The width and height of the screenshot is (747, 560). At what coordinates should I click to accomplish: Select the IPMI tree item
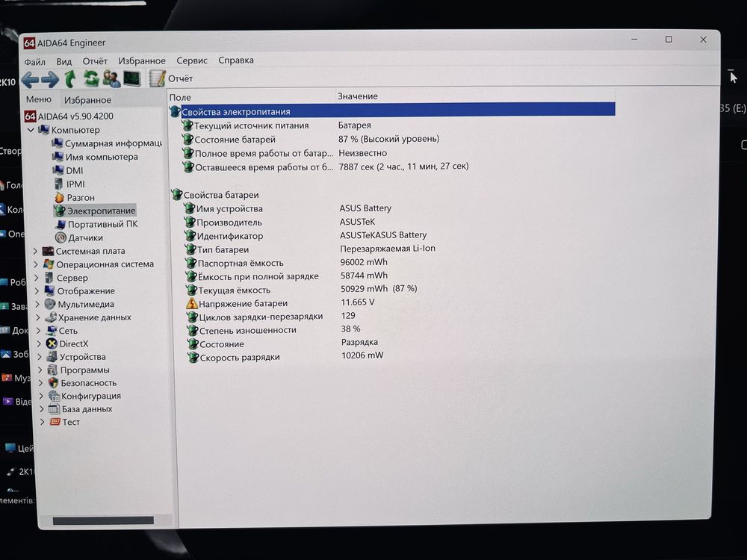tap(69, 184)
